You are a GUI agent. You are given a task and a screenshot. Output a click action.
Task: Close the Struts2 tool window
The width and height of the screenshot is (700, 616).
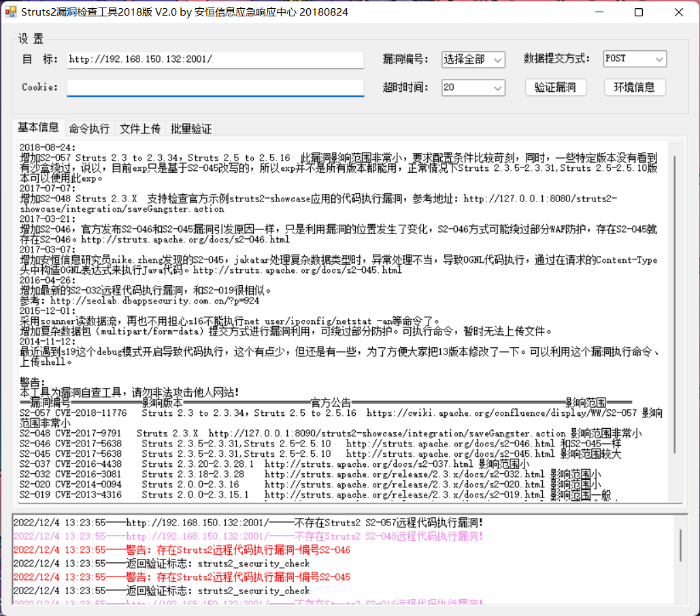point(679,12)
